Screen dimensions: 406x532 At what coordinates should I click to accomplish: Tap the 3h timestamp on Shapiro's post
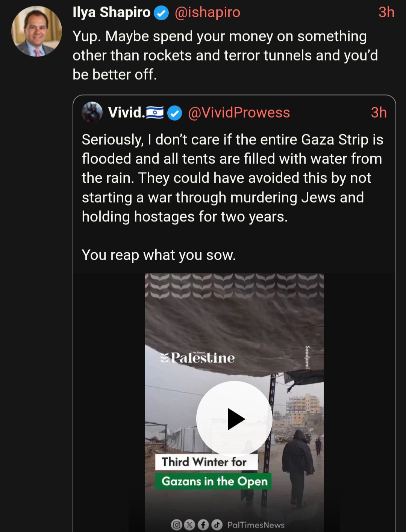(386, 12)
